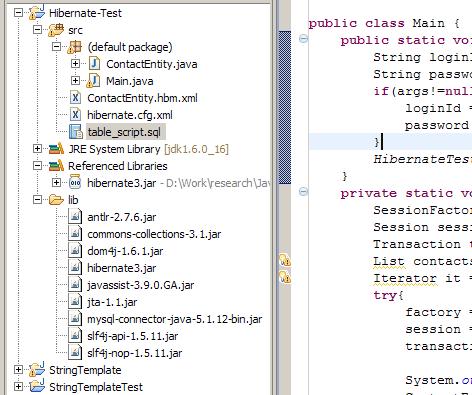Click the default package icon
The width and height of the screenshot is (472, 395).
pos(74,47)
